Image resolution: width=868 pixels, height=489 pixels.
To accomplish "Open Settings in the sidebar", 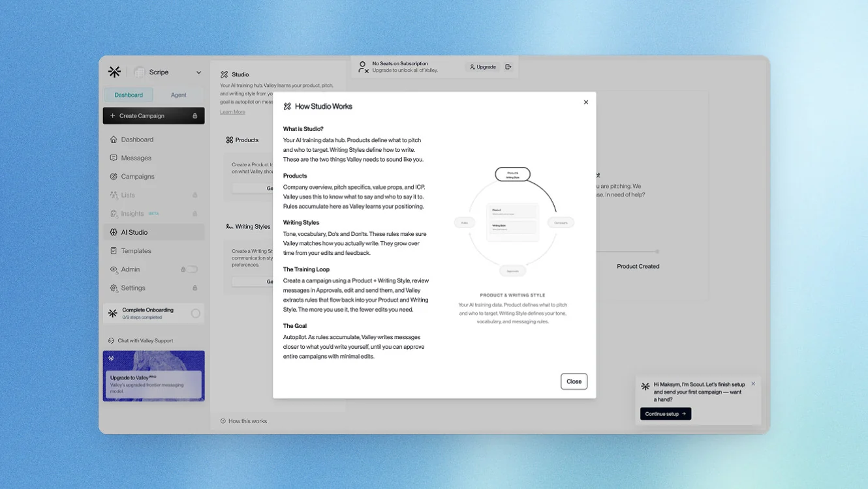I will coord(153,288).
